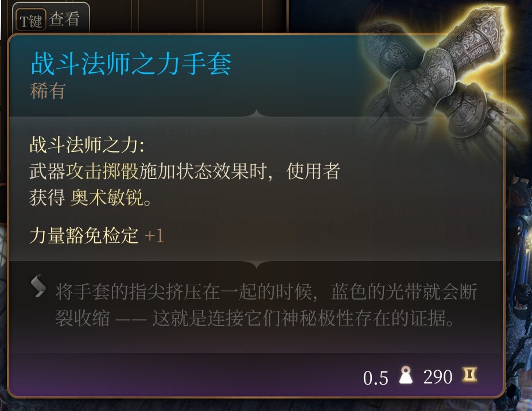
Task: Click the purple tooltip footer bar
Action: point(257,375)
